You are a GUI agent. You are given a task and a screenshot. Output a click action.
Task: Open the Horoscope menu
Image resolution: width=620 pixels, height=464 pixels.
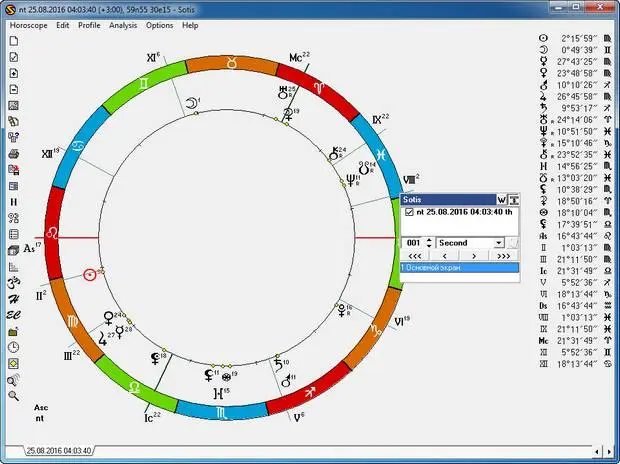point(28,25)
